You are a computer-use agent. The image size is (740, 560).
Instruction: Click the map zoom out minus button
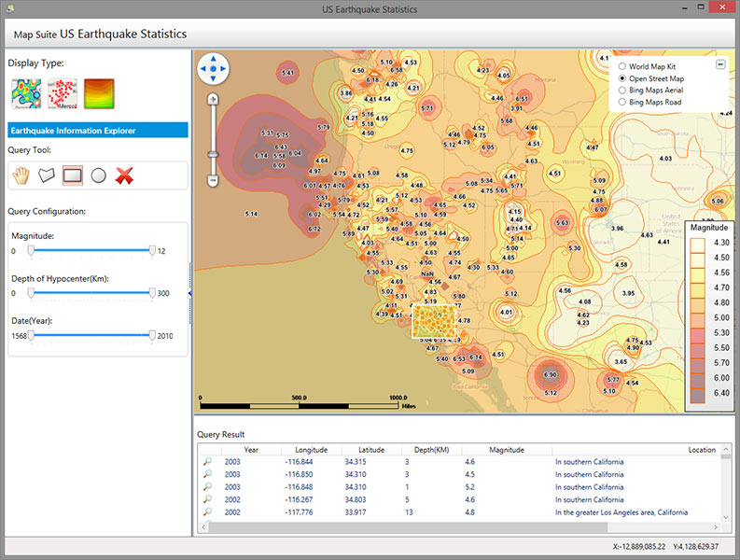click(x=213, y=179)
